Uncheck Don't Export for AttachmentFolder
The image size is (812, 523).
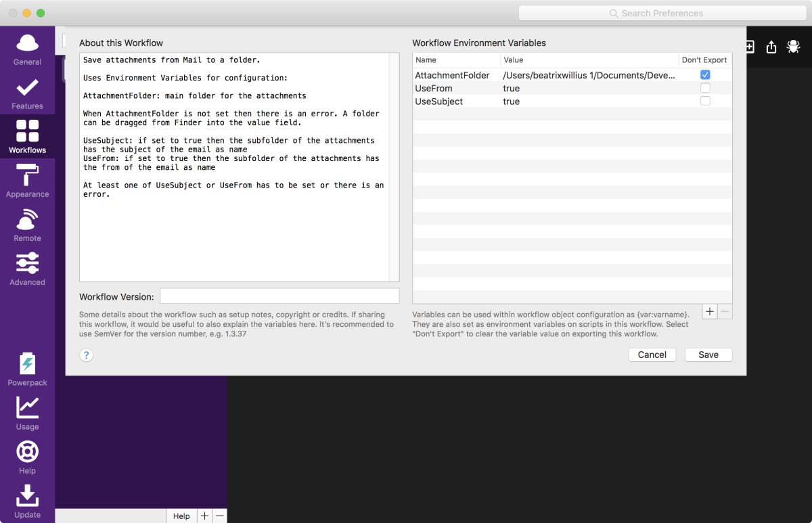click(x=705, y=75)
